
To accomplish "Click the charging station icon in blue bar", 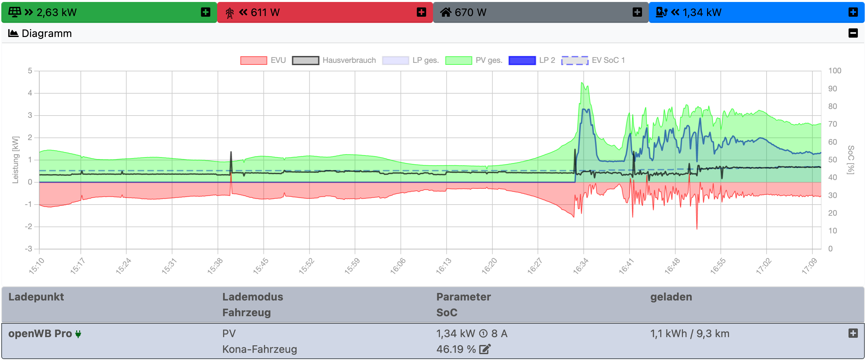I will point(661,12).
